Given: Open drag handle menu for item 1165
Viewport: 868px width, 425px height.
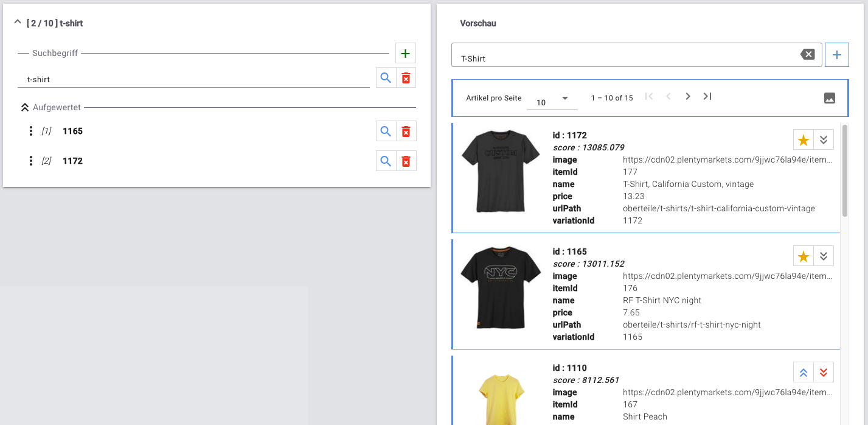Looking at the screenshot, I should (x=30, y=131).
